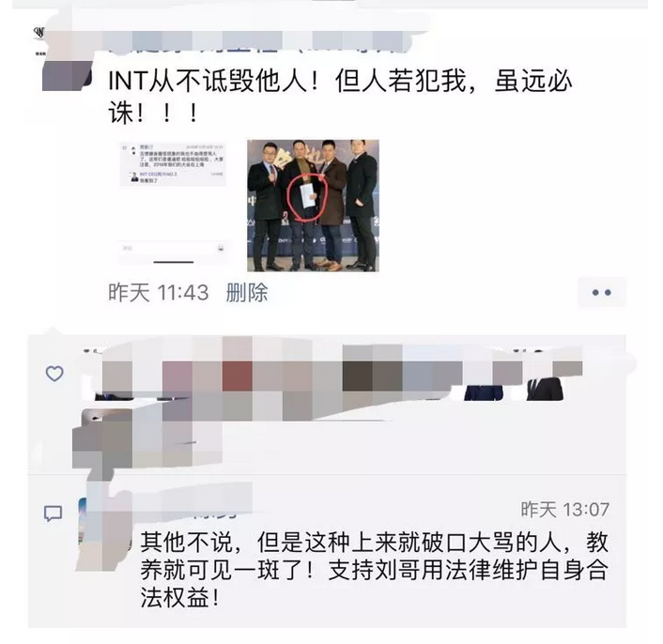The height and width of the screenshot is (644, 663).
Task: Click the comment timestamp 昨天 13:07
Action: click(565, 510)
